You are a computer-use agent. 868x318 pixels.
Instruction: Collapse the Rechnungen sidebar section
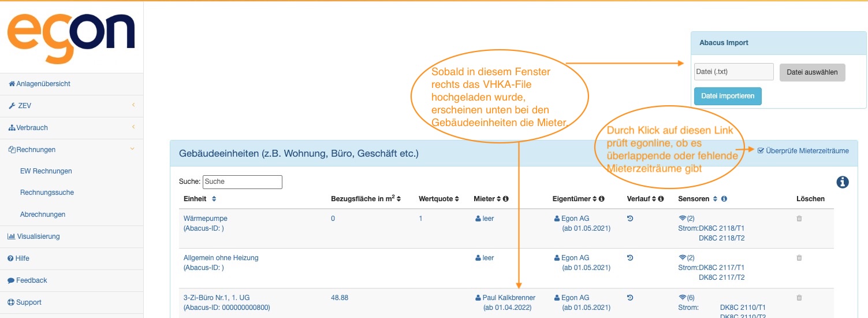[71, 150]
